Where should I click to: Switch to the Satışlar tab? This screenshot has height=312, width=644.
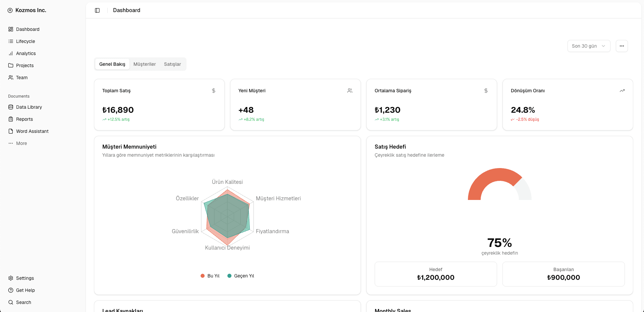[172, 64]
